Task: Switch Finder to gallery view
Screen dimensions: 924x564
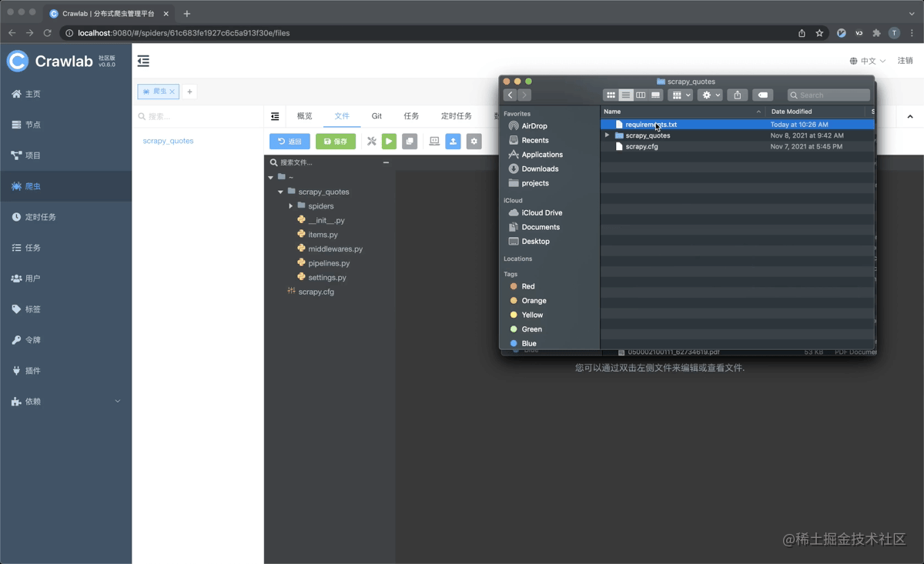Action: coord(655,95)
